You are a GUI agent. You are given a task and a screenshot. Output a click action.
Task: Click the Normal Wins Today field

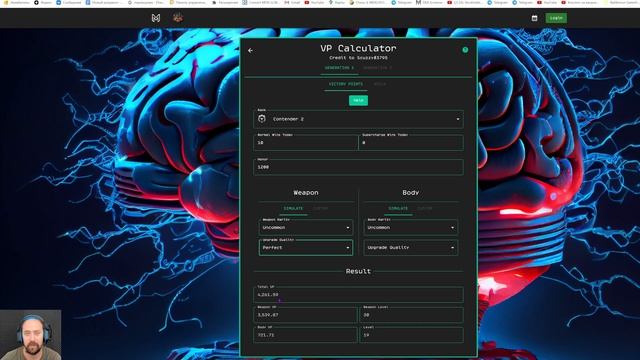306,142
